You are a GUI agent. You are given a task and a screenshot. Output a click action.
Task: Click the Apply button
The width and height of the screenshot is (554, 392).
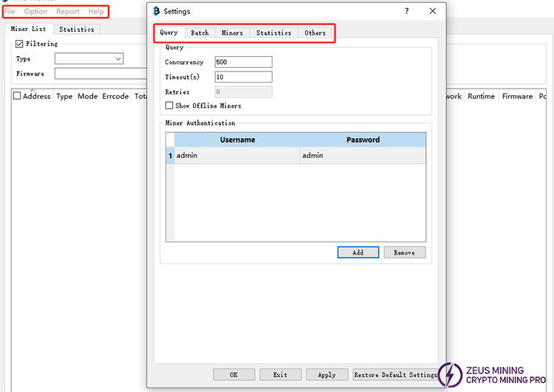326,375
